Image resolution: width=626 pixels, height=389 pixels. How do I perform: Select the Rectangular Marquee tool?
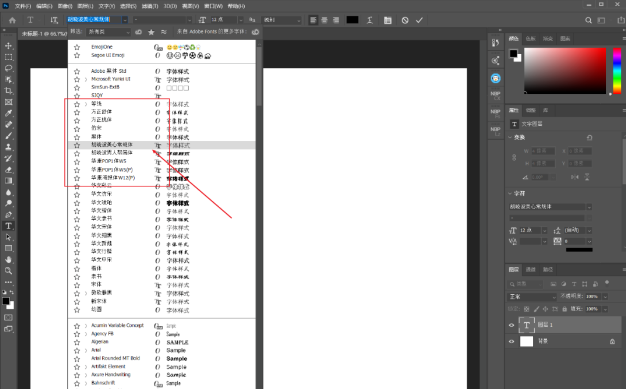click(x=8, y=57)
